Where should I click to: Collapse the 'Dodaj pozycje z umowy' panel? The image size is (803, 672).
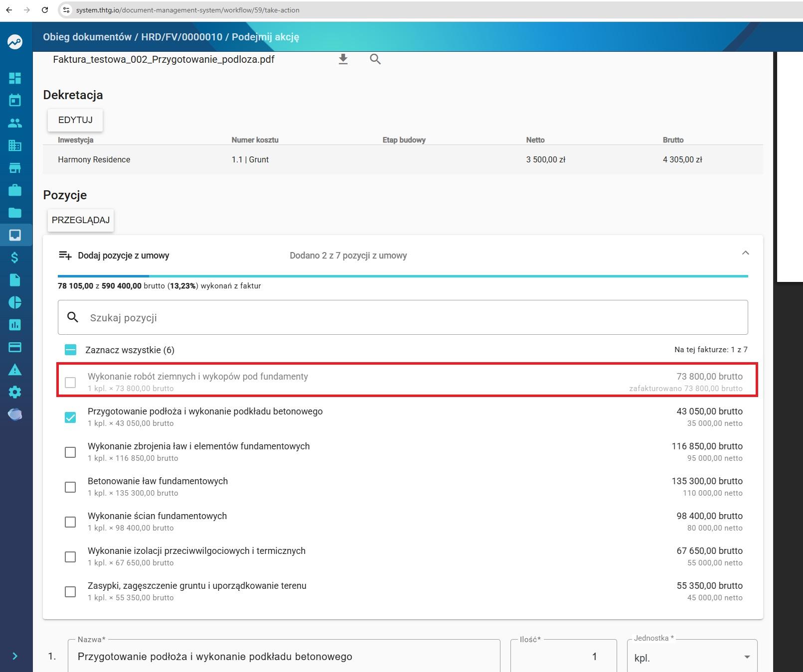(745, 253)
